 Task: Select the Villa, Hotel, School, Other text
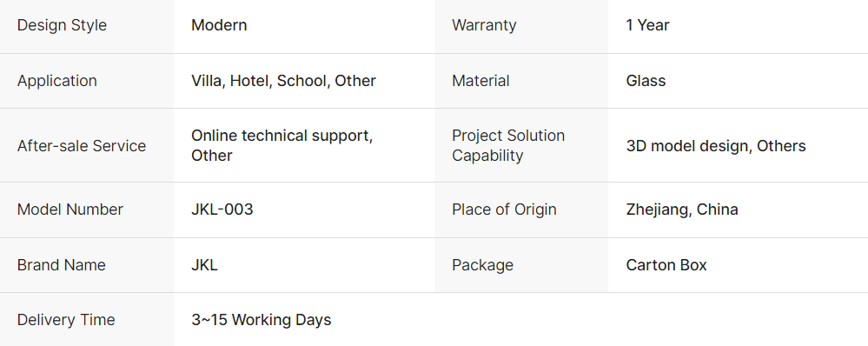[283, 81]
